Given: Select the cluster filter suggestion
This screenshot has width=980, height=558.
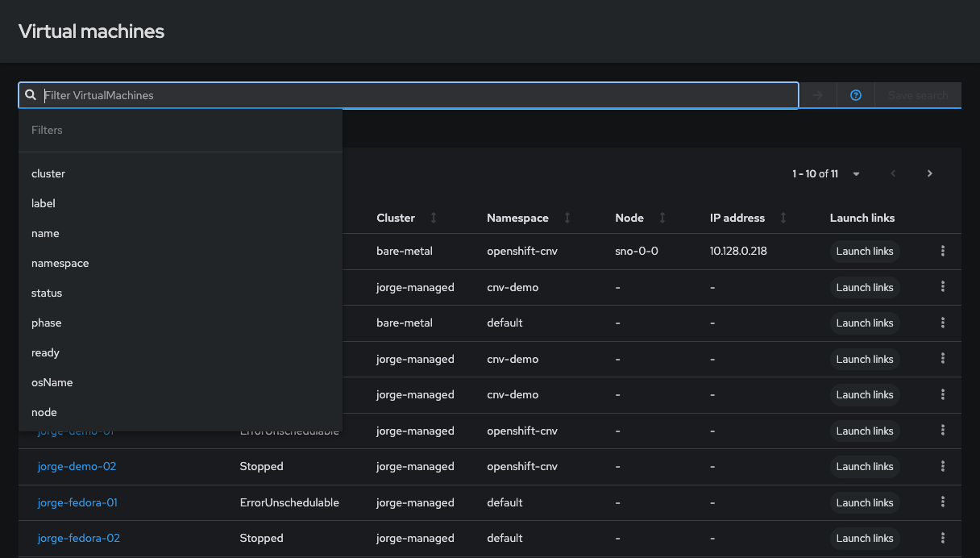Looking at the screenshot, I should [x=48, y=173].
